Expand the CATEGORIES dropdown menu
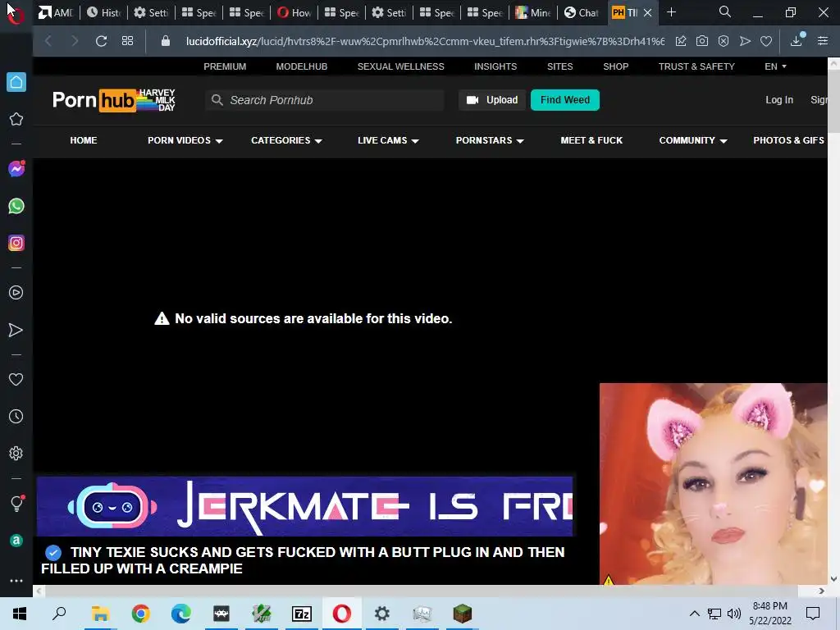 click(x=286, y=140)
